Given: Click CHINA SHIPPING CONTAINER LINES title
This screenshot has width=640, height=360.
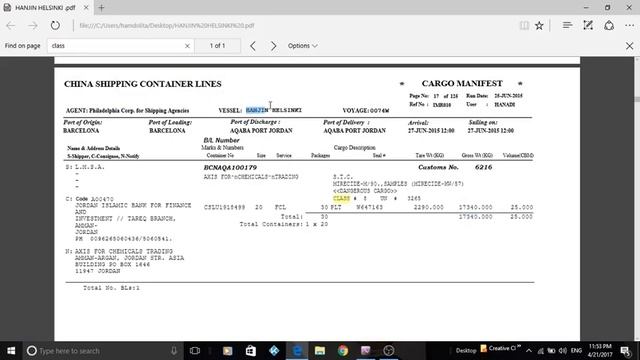Looking at the screenshot, I should 143,84.
